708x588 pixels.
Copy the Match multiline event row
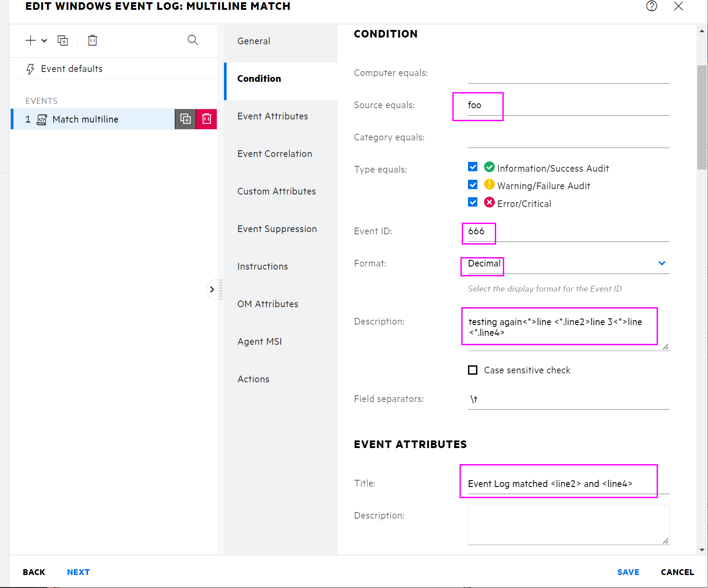coord(185,119)
